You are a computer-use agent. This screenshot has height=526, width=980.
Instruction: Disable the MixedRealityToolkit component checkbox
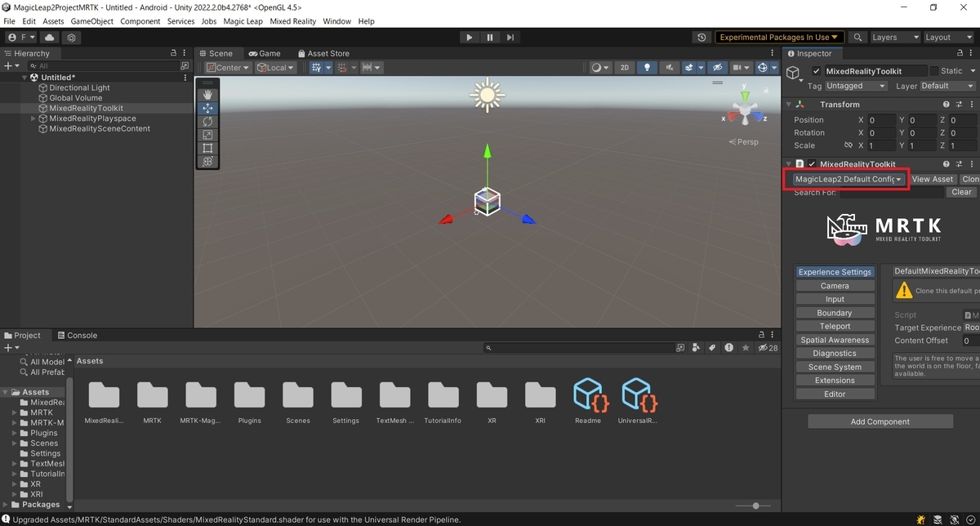[813, 164]
